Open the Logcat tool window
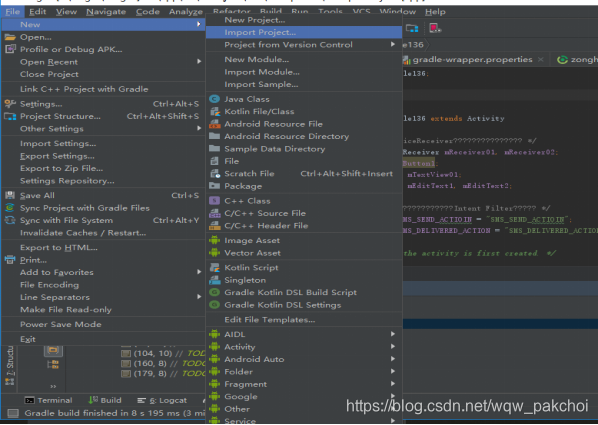The height and width of the screenshot is (425, 598). click(162, 400)
